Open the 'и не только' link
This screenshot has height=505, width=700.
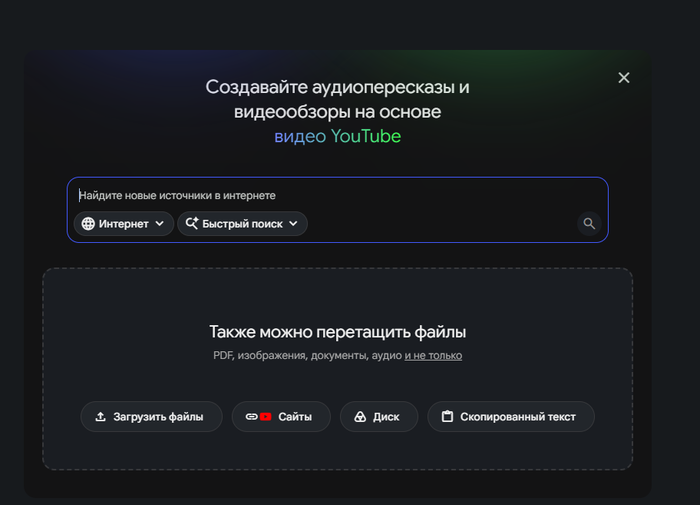433,355
